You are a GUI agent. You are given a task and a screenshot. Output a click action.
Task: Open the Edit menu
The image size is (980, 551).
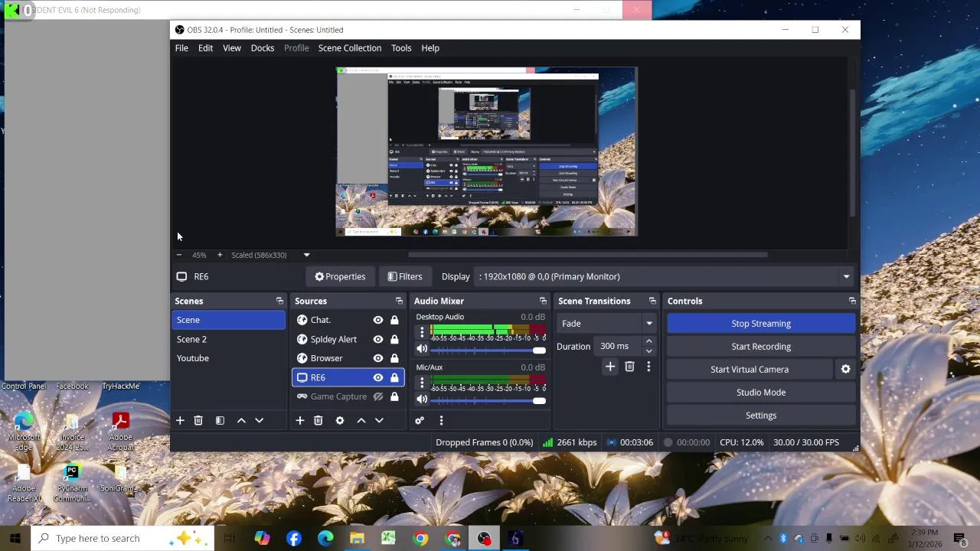205,48
